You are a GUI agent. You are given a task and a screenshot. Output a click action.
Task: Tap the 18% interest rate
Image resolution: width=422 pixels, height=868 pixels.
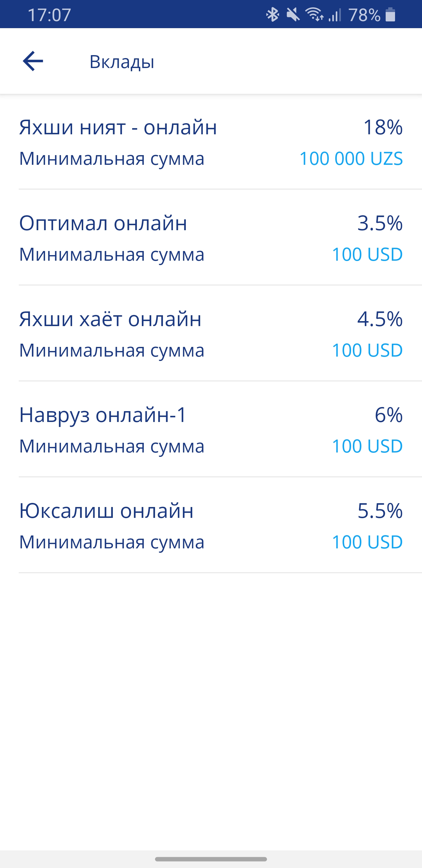pos(383,127)
